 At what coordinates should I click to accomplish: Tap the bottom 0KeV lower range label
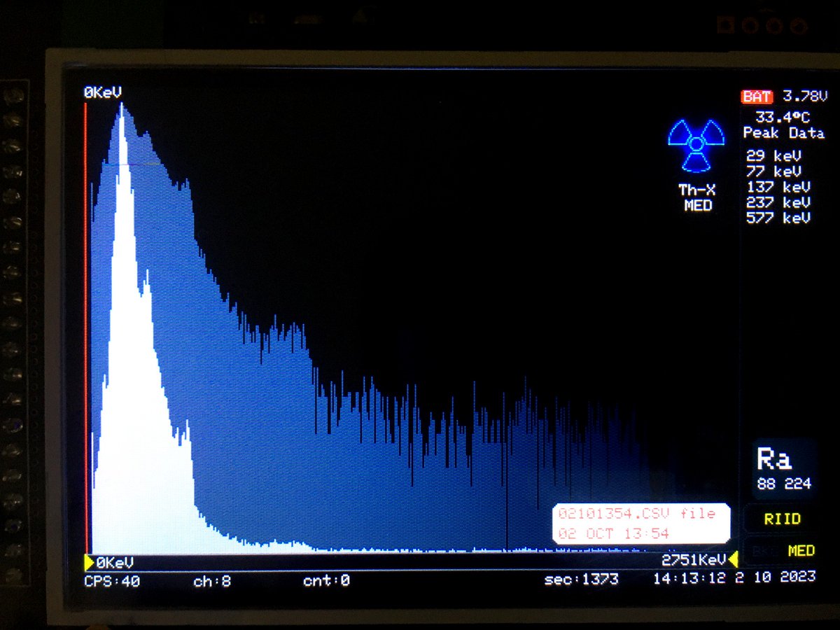pyautogui.click(x=115, y=563)
